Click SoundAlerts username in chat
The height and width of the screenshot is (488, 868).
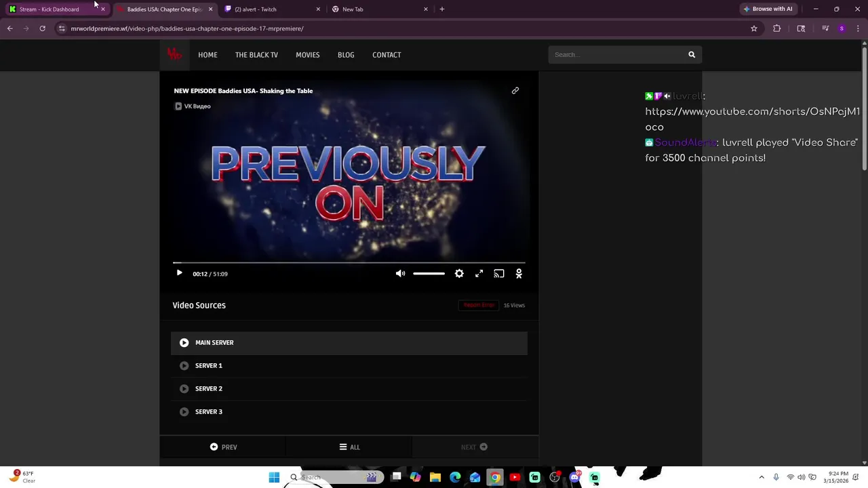coord(686,142)
